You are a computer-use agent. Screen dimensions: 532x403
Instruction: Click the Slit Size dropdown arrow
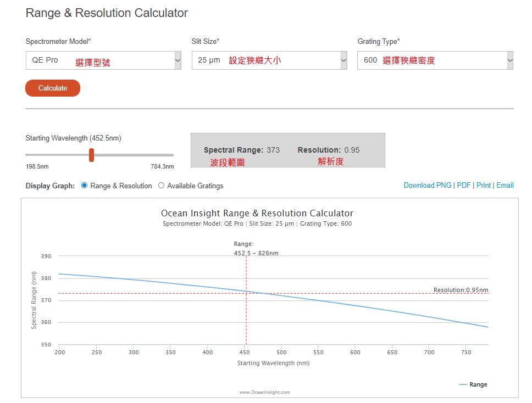click(x=343, y=60)
